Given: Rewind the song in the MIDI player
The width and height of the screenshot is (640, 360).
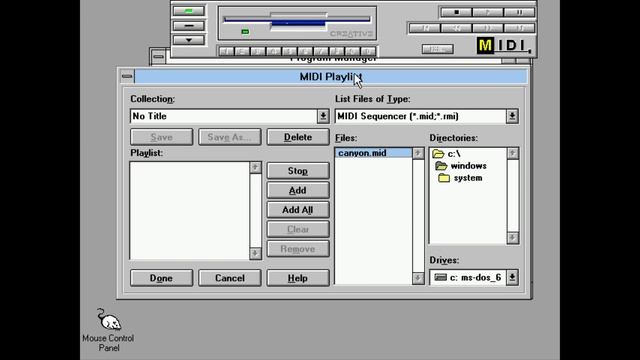Looking at the screenshot, I should [x=456, y=28].
